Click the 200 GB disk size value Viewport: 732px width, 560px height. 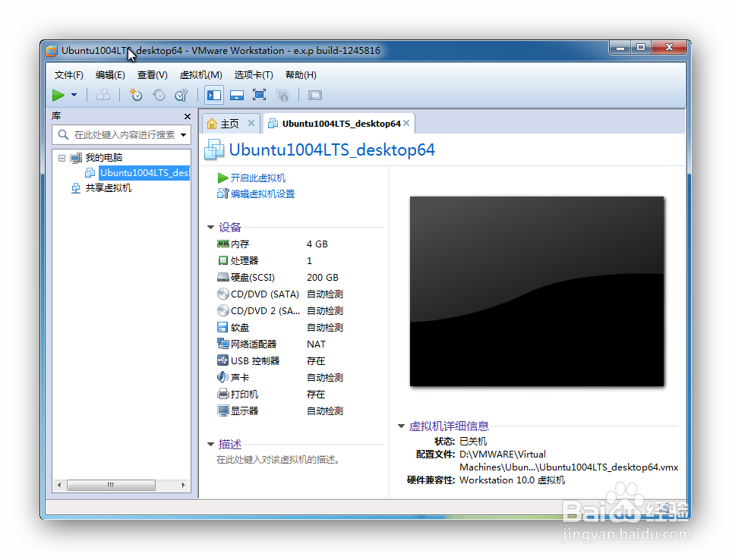pyautogui.click(x=323, y=278)
